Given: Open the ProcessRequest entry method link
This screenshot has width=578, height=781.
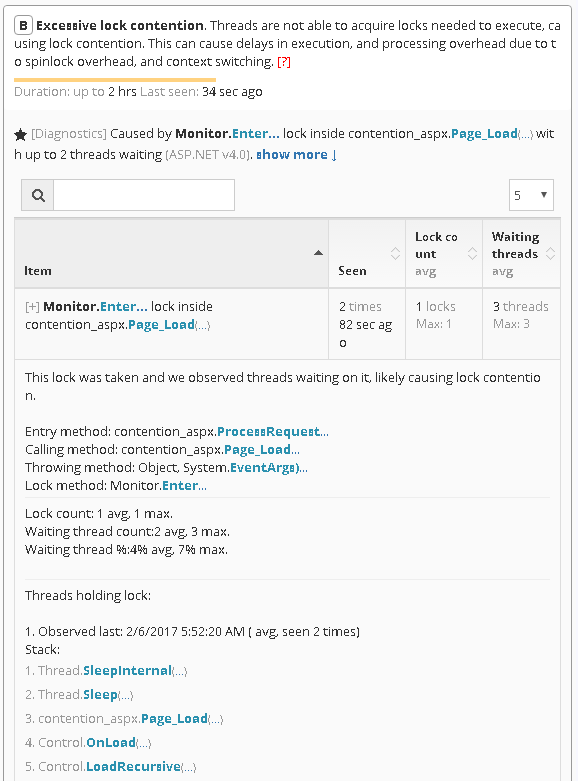Looking at the screenshot, I should pyautogui.click(x=273, y=431).
